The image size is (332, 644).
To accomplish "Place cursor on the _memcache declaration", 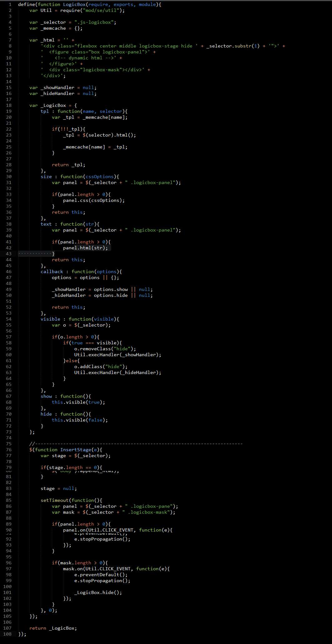I will point(53,28).
